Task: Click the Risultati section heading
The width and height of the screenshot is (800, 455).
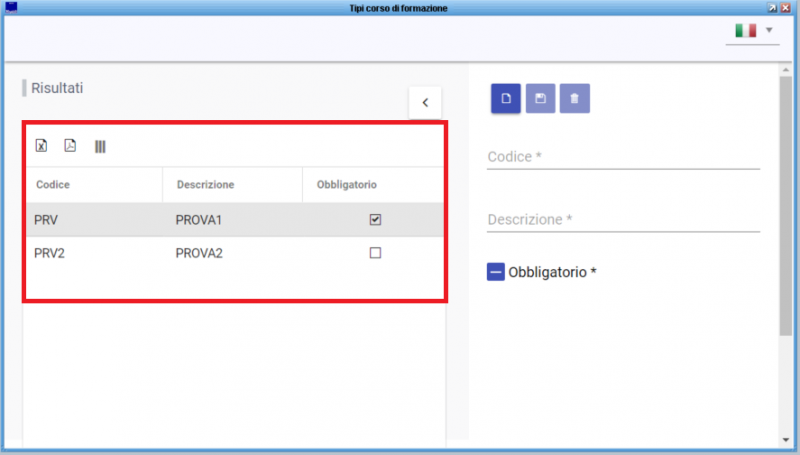Action: (x=57, y=88)
